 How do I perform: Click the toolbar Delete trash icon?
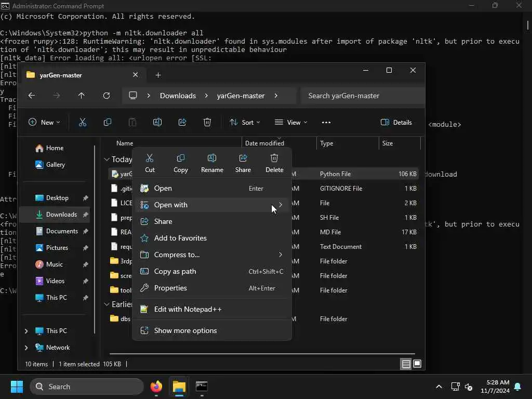click(207, 123)
